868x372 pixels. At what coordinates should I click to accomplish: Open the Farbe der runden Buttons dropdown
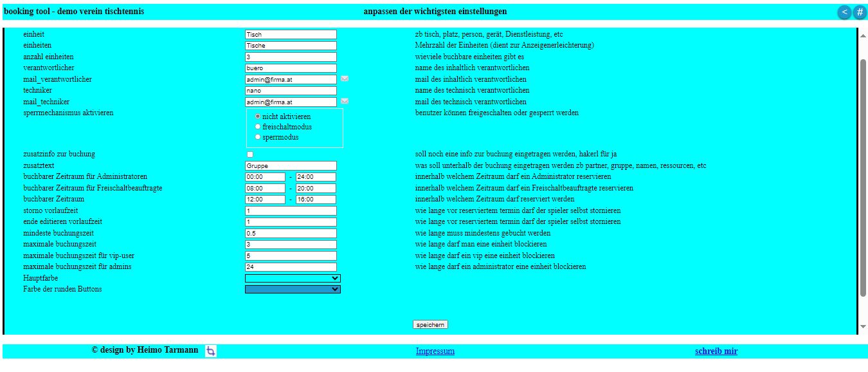(x=293, y=290)
